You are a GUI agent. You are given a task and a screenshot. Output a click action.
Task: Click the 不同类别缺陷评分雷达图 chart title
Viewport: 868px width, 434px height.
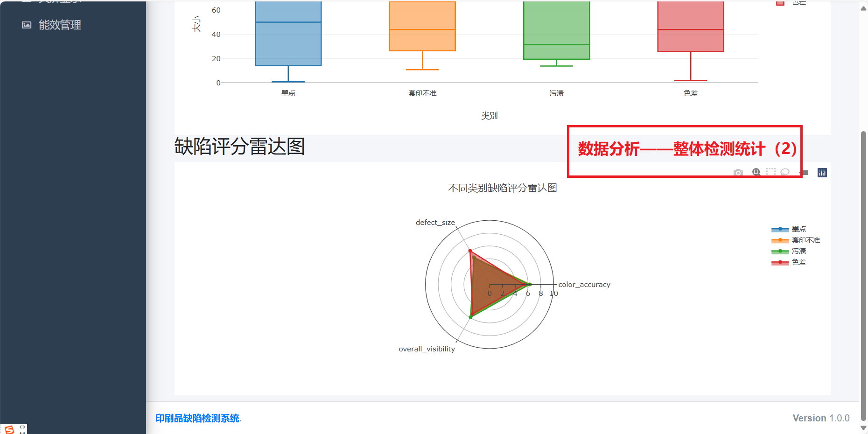click(503, 188)
